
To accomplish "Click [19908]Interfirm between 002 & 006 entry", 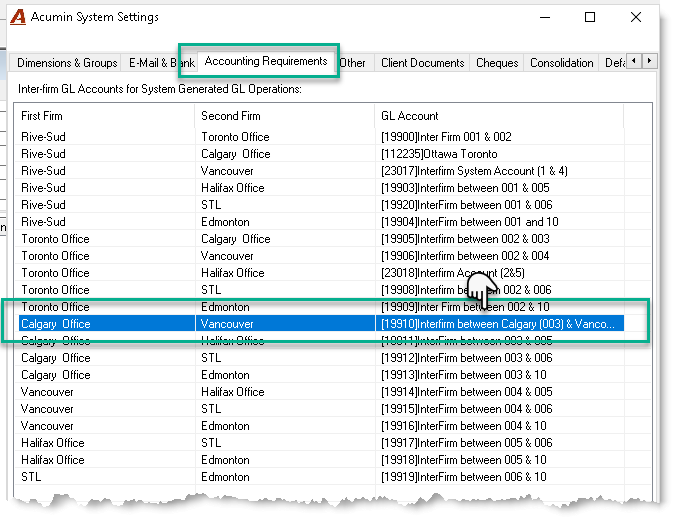I will tap(466, 290).
